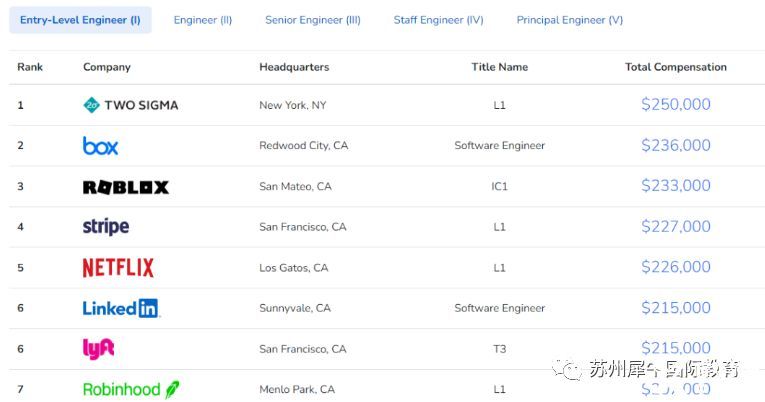The height and width of the screenshot is (402, 765).
Task: Open the Roblox logo entry
Action: click(126, 187)
